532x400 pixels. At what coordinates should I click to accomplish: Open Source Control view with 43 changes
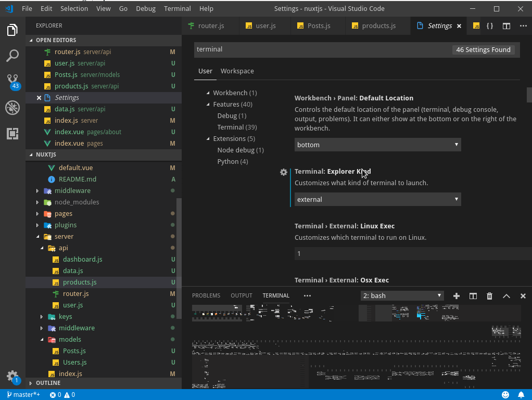coord(13,82)
